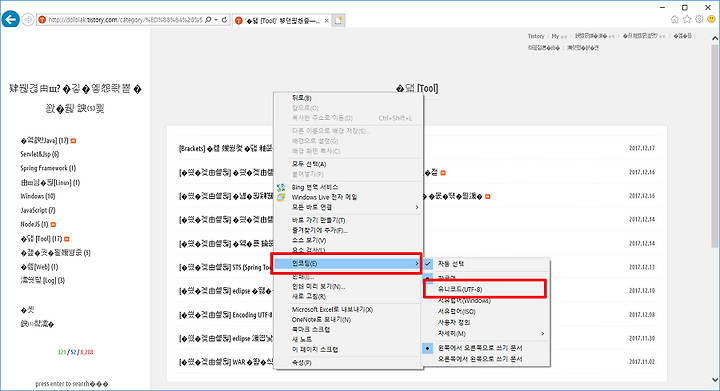The height and width of the screenshot is (391, 720).
Task: Open a new tab with the blank tab button
Action: point(338,20)
